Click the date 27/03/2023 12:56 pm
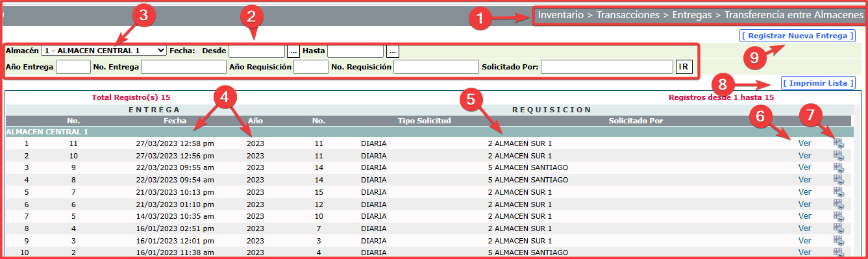Screen dimensions: 868x259 [x=174, y=156]
